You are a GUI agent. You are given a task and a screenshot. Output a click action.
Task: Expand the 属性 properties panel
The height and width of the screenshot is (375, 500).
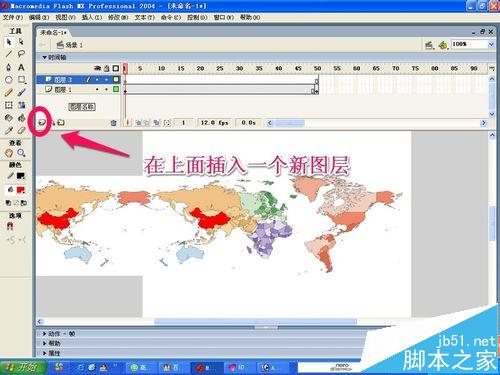pos(44,353)
